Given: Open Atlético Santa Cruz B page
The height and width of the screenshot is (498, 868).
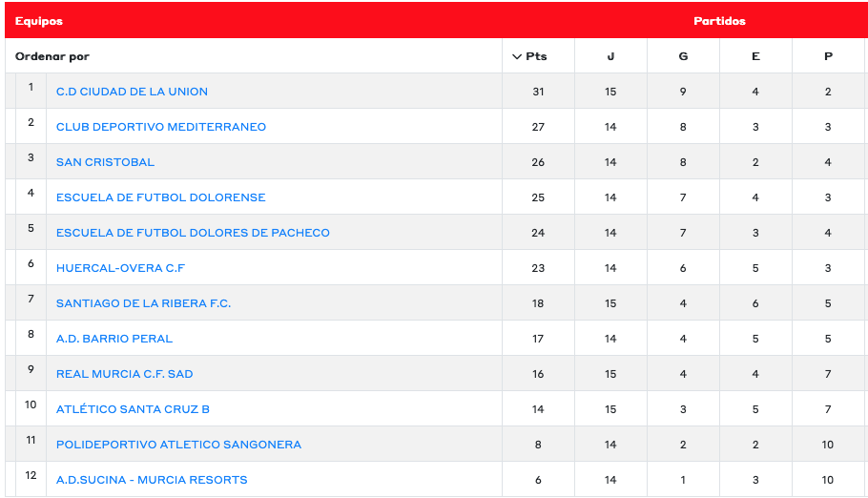Looking at the screenshot, I should pyautogui.click(x=133, y=409).
